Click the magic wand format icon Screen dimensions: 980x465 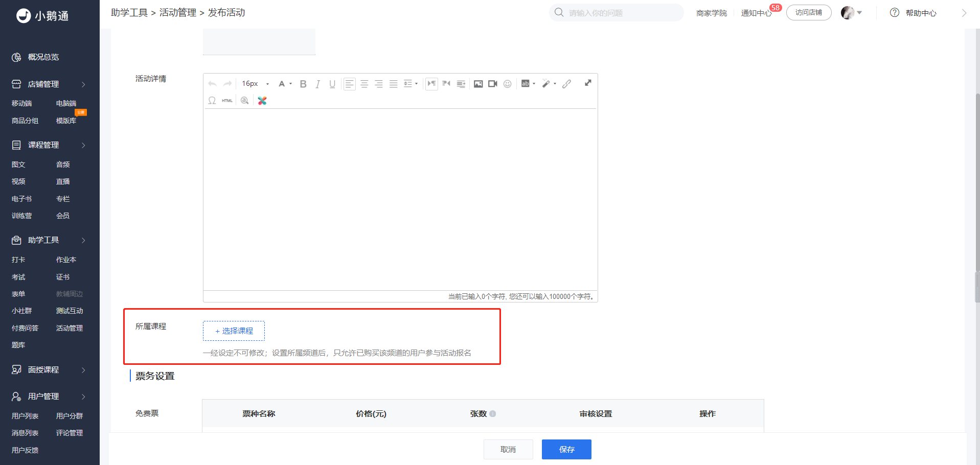[x=546, y=84]
